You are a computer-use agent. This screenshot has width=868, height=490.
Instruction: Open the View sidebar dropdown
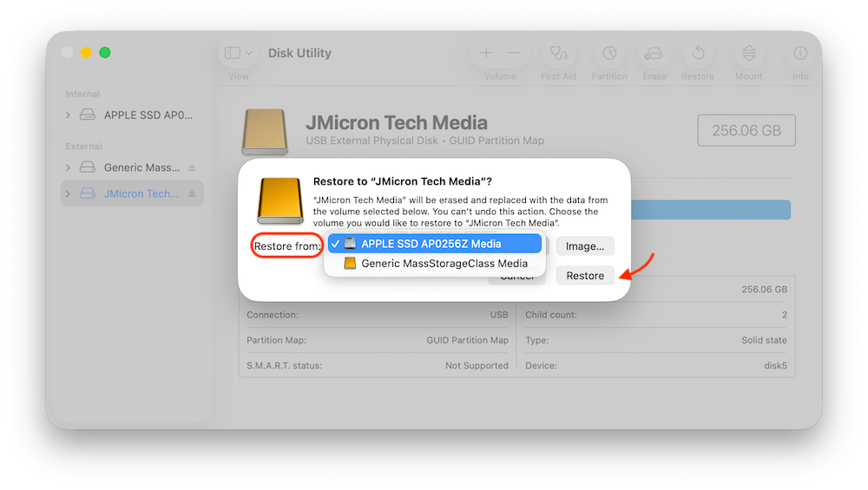[x=239, y=54]
